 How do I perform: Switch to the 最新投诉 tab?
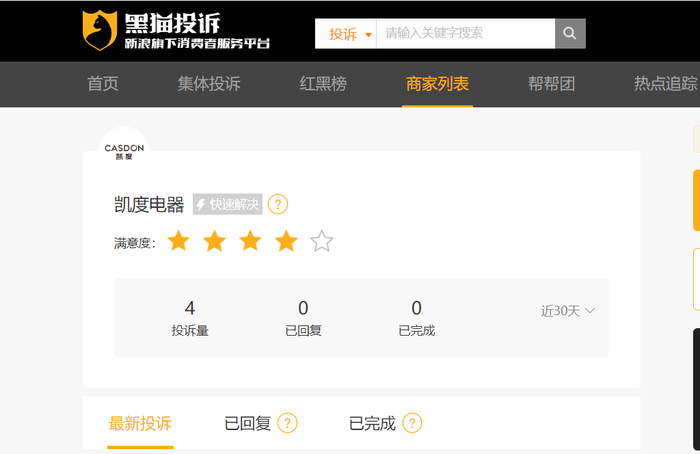[x=140, y=424]
